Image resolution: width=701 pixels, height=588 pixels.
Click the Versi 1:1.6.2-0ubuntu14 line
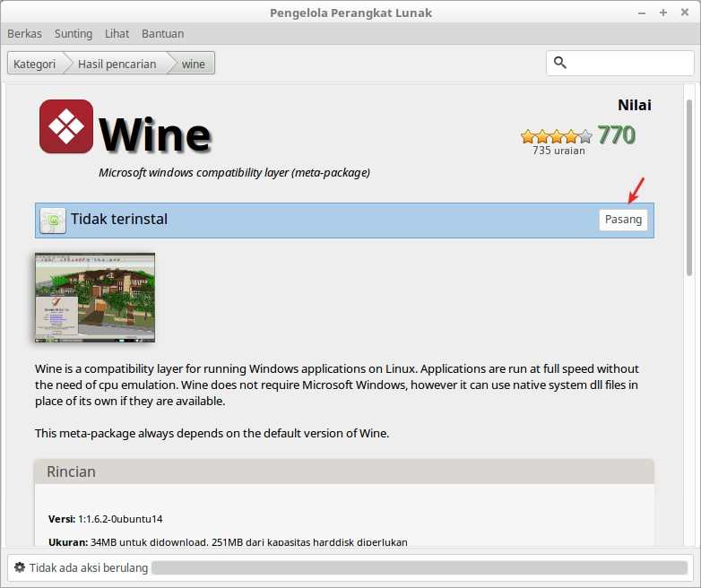coord(106,519)
